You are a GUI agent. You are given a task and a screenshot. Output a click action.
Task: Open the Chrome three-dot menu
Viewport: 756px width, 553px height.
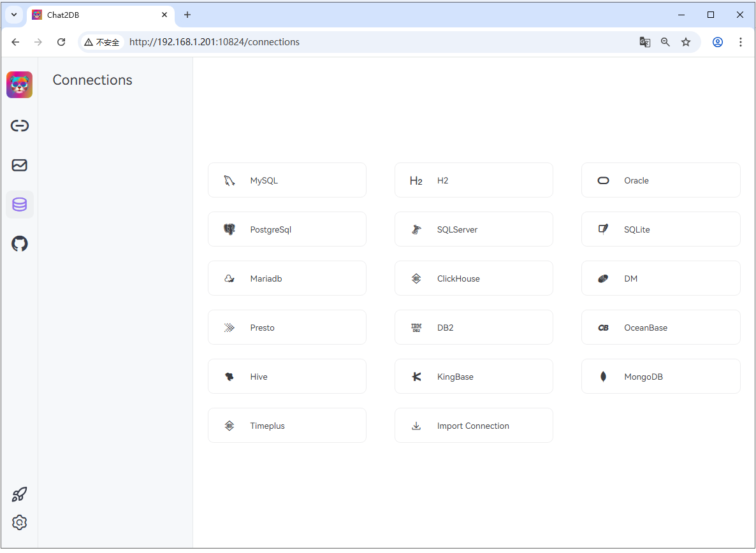point(741,43)
